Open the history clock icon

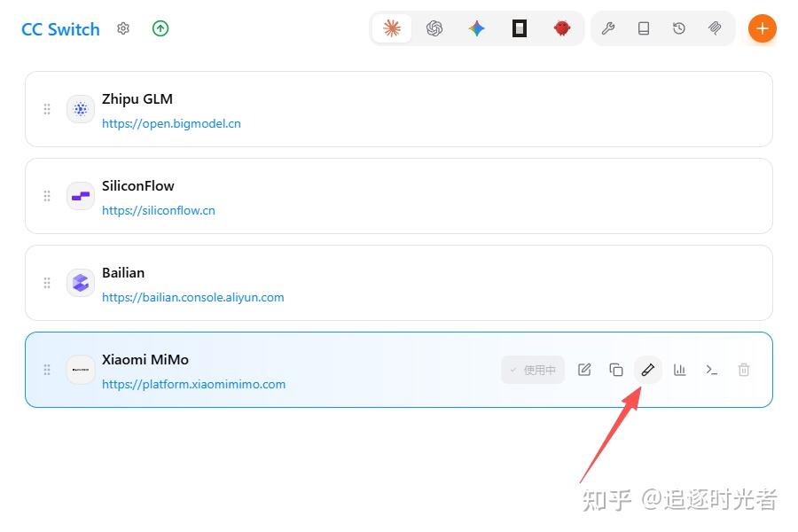coord(679,28)
